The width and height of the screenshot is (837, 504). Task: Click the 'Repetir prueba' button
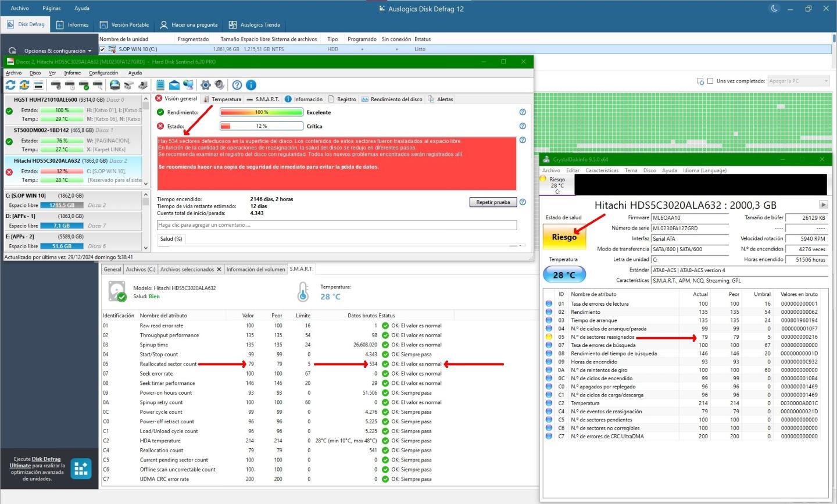tap(493, 202)
